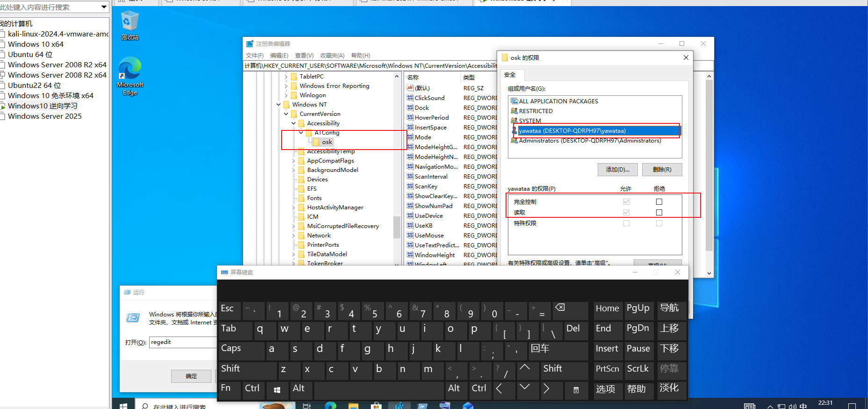Click the TabletPC folder icon
This screenshot has height=409, width=868.
coord(294,77)
